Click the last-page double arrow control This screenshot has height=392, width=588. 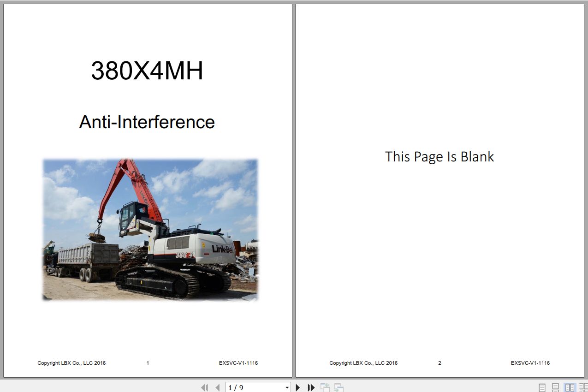[x=310, y=387]
